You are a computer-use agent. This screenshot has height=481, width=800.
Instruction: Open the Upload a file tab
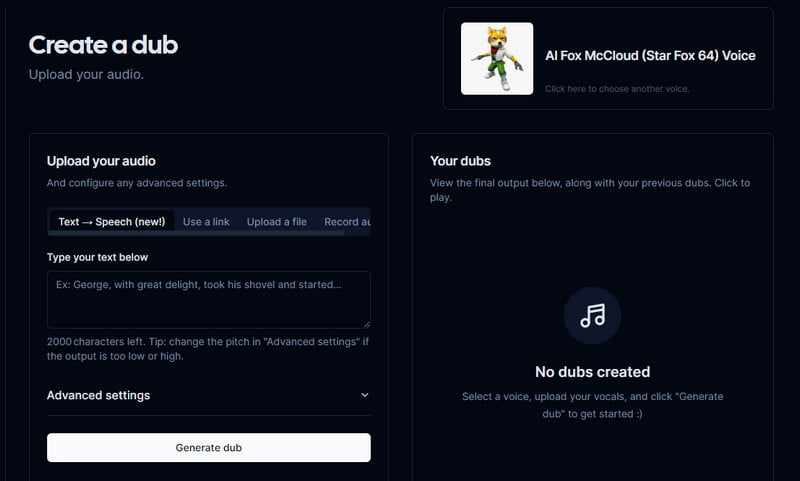tap(277, 221)
